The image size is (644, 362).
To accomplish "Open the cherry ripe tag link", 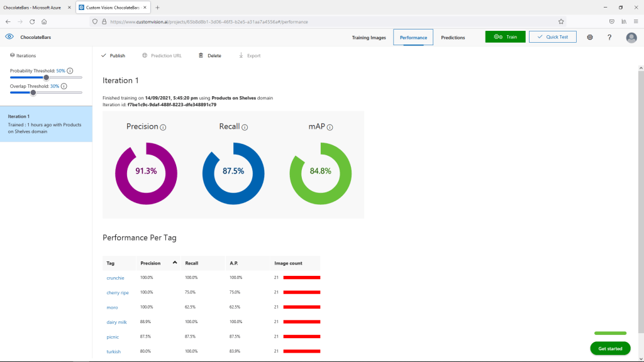I will click(x=118, y=292).
